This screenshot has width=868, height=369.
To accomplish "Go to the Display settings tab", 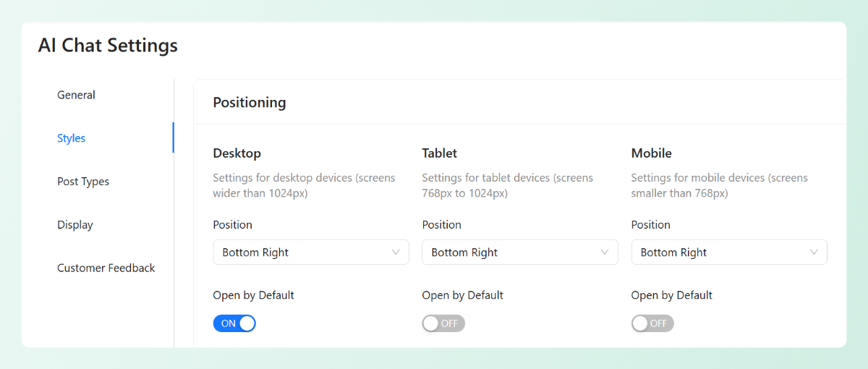I will [75, 225].
